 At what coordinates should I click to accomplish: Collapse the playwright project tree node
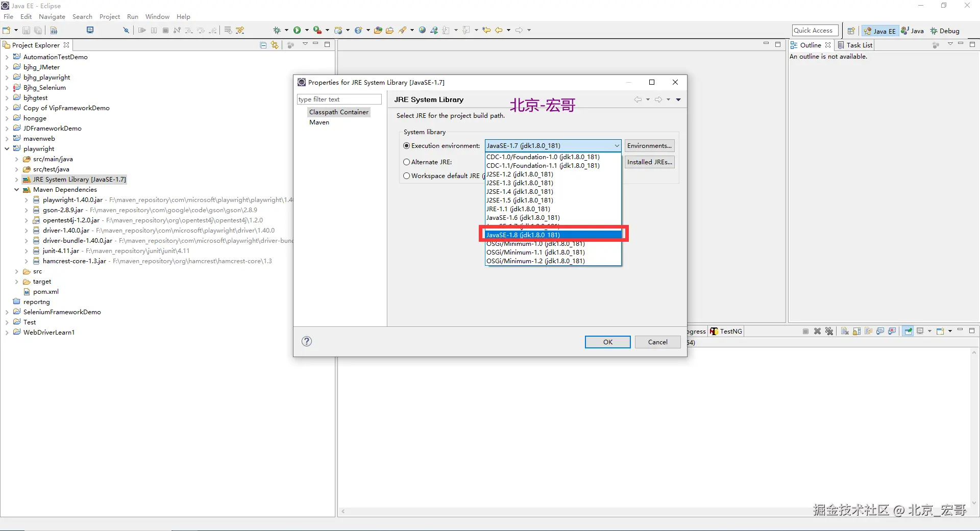pyautogui.click(x=7, y=148)
